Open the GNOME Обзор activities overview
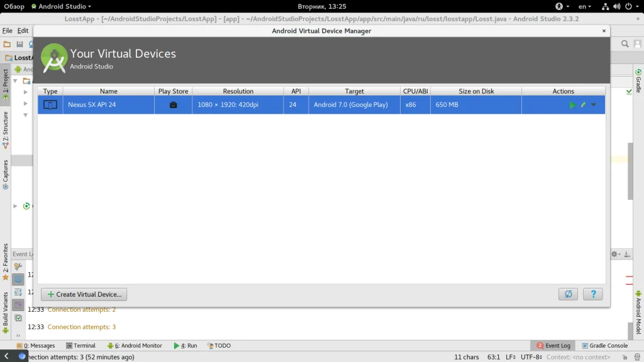This screenshot has height=362, width=644. (14, 6)
